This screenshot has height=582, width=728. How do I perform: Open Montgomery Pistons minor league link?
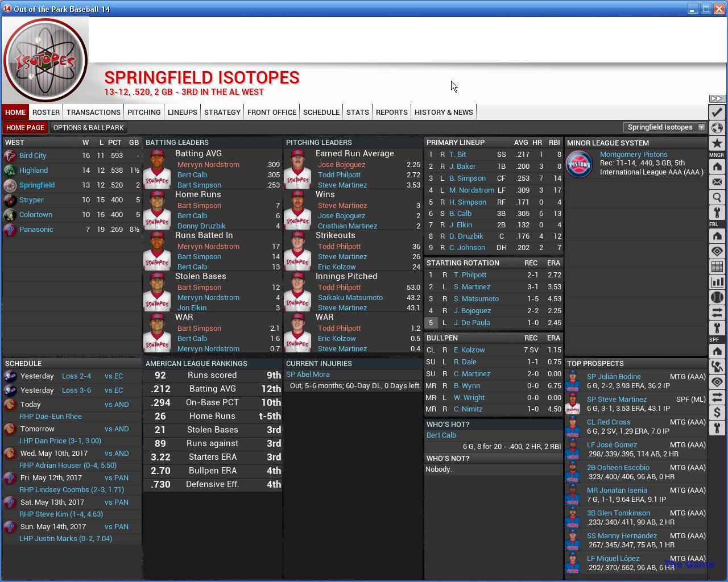633,154
